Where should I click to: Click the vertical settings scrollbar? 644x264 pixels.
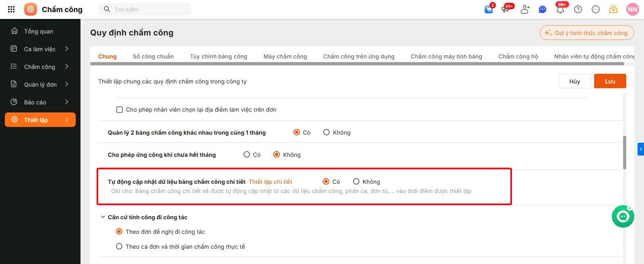(x=625, y=152)
